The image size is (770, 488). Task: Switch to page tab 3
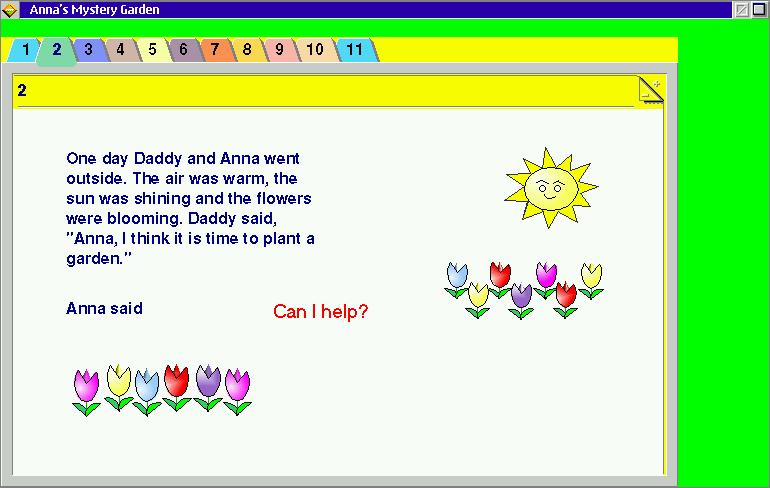[x=89, y=50]
